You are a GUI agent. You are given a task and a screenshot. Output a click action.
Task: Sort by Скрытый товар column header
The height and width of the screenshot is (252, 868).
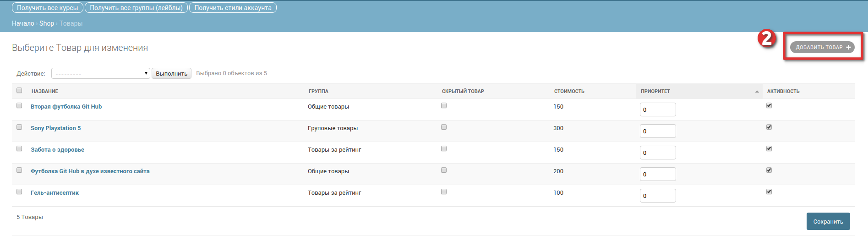463,91
